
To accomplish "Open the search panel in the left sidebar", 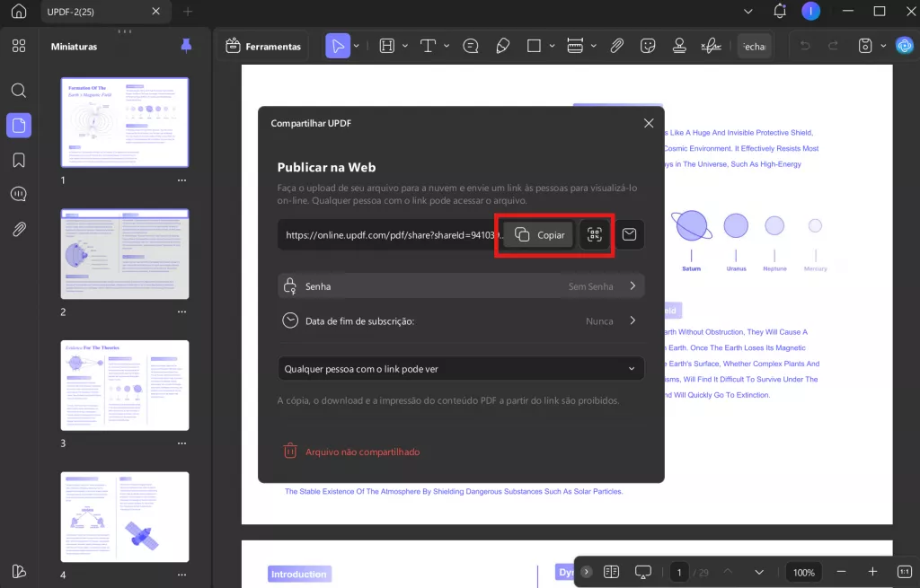I will [x=19, y=90].
